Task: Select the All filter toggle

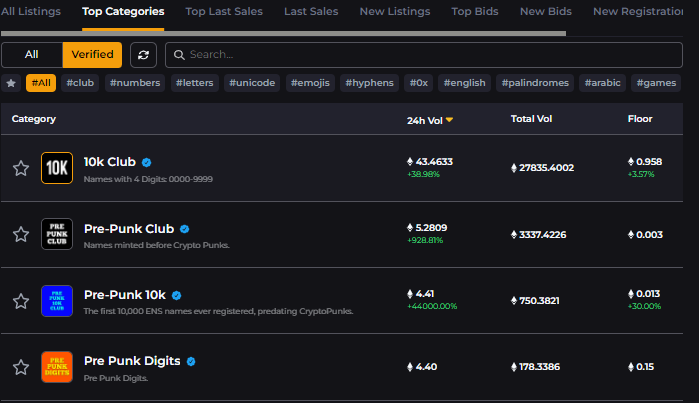Action: (32, 55)
